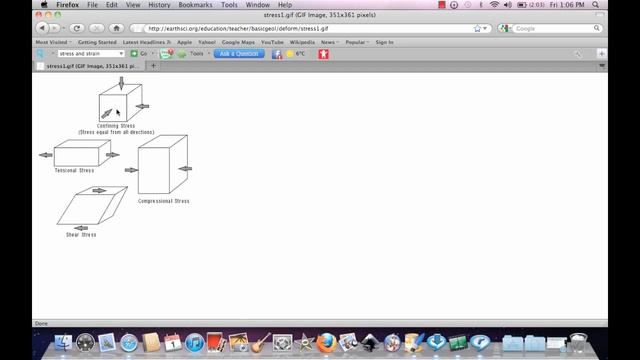The image size is (640, 360).
Task: Click the volume icon in menu bar
Action: [x=508, y=5]
